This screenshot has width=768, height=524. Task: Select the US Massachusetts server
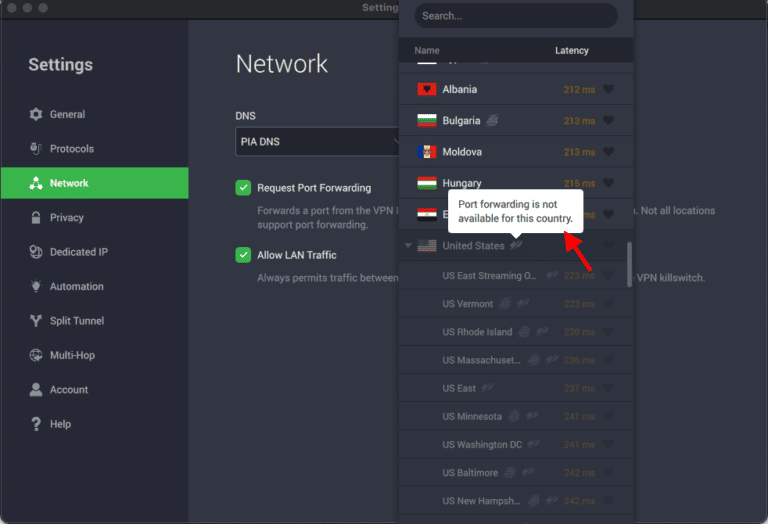click(516, 360)
